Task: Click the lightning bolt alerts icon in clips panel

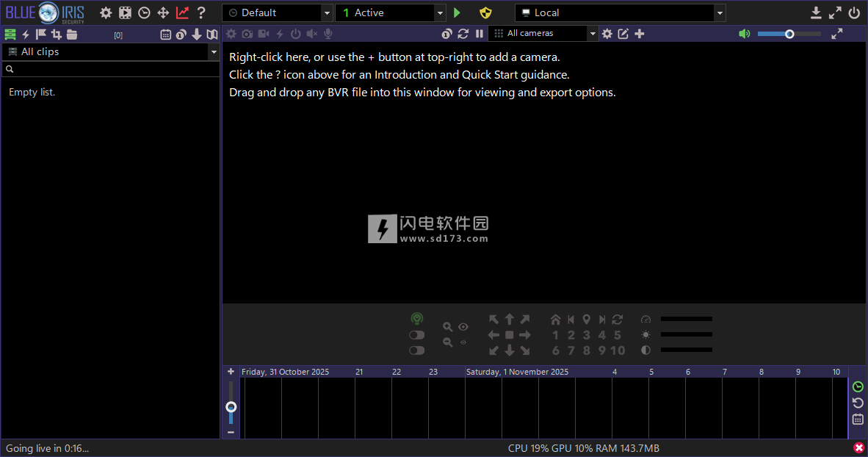Action: coord(26,34)
